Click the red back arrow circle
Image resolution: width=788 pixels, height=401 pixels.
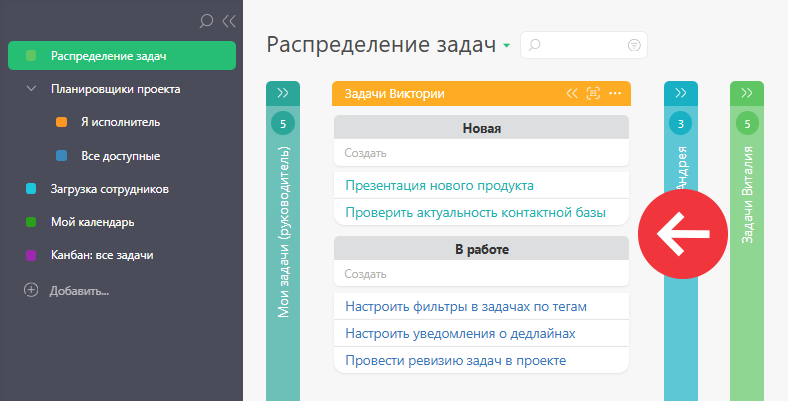coord(683,234)
